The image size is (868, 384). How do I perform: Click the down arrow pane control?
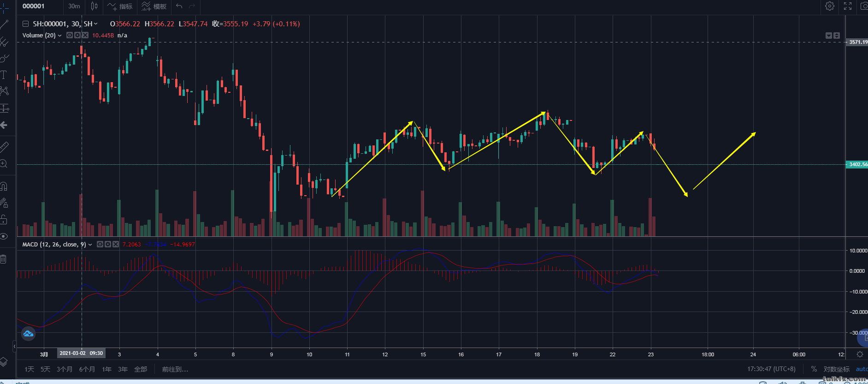[829, 36]
